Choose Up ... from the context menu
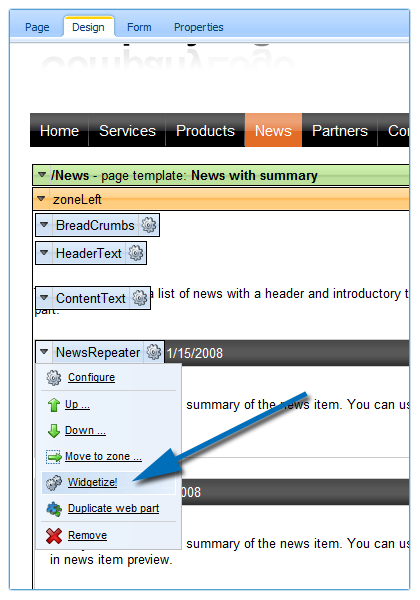The height and width of the screenshot is (600, 420). [77, 404]
